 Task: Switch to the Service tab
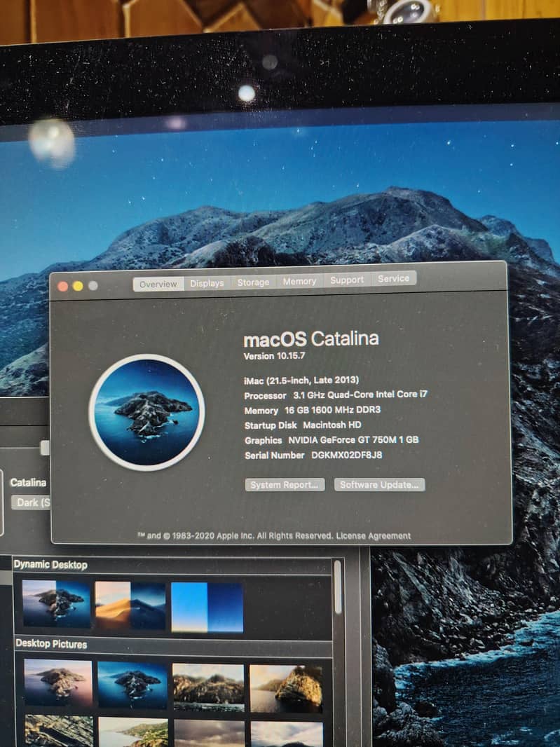(x=393, y=278)
